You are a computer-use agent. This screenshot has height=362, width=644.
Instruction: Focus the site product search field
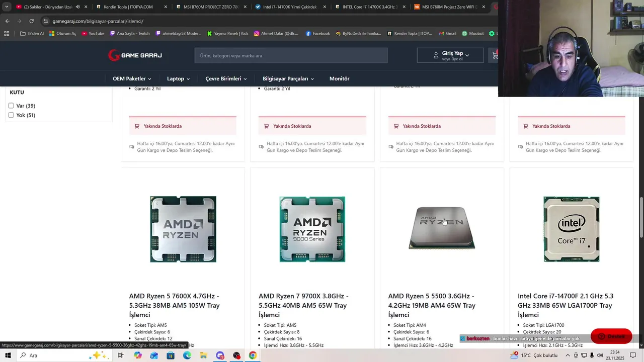coord(291,55)
